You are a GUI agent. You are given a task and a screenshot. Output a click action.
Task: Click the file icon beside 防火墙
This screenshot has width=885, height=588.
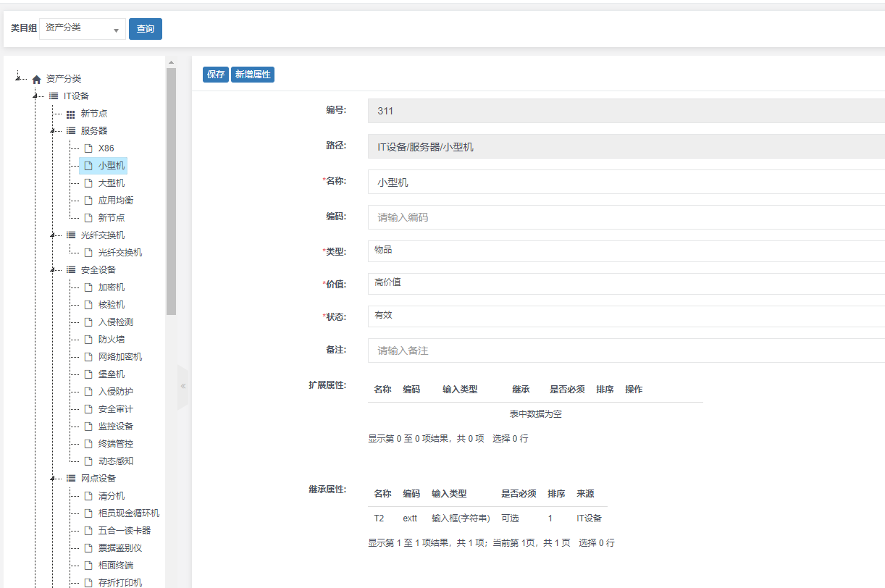point(88,340)
